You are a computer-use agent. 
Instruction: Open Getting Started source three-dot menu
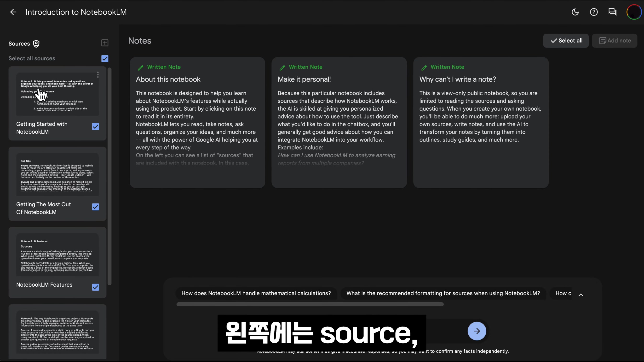(x=98, y=74)
